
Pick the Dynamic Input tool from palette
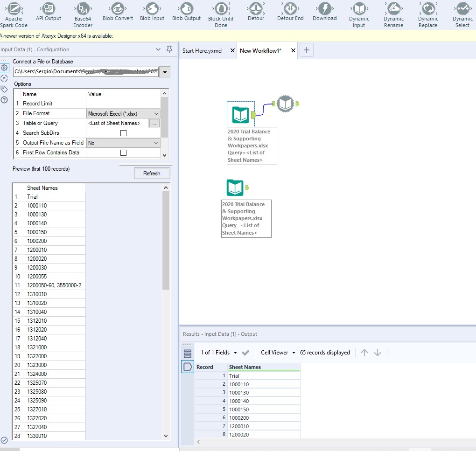tap(359, 8)
